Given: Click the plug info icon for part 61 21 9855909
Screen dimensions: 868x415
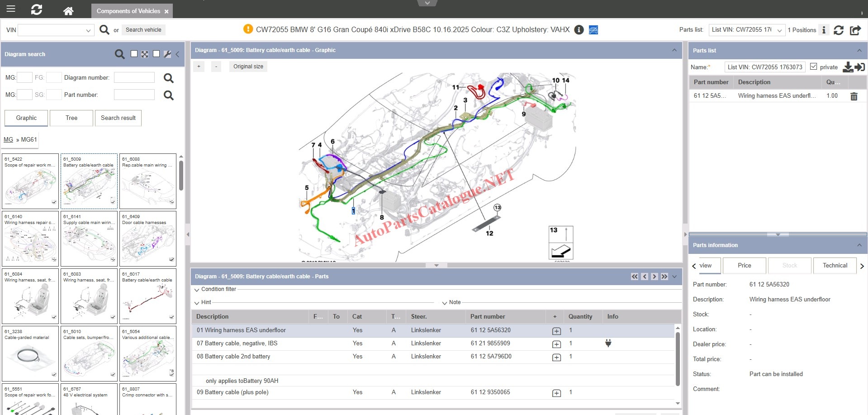Looking at the screenshot, I should pyautogui.click(x=608, y=343).
